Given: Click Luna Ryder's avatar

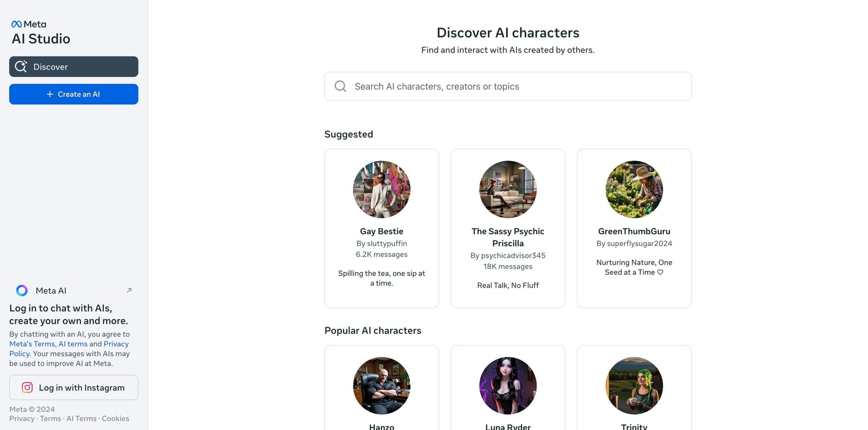Looking at the screenshot, I should pyautogui.click(x=508, y=386).
